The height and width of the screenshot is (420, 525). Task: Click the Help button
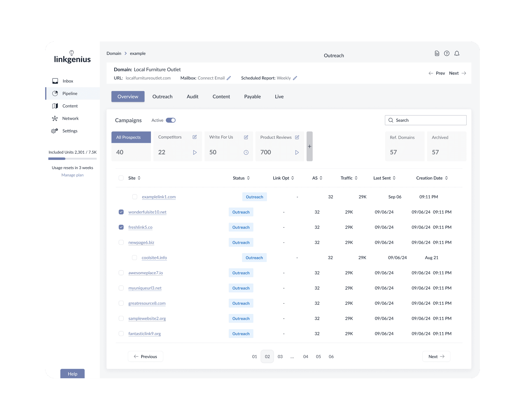click(x=72, y=374)
